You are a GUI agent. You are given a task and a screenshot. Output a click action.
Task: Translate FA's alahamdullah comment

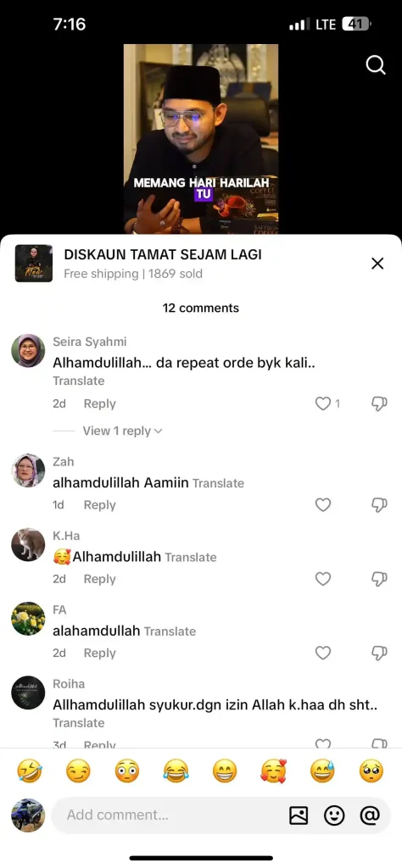pyautogui.click(x=170, y=631)
